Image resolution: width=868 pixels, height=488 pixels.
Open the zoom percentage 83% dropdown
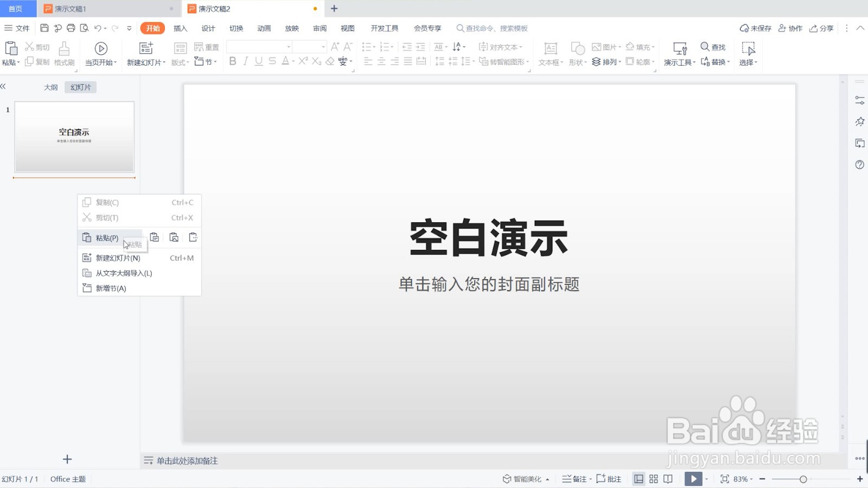(743, 479)
